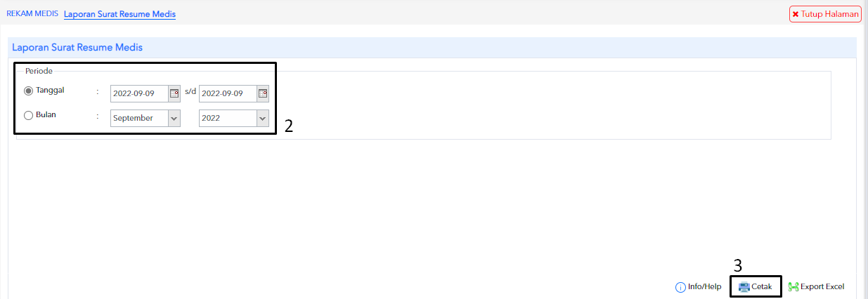
Task: Expand the September month dropdown
Action: pos(145,118)
